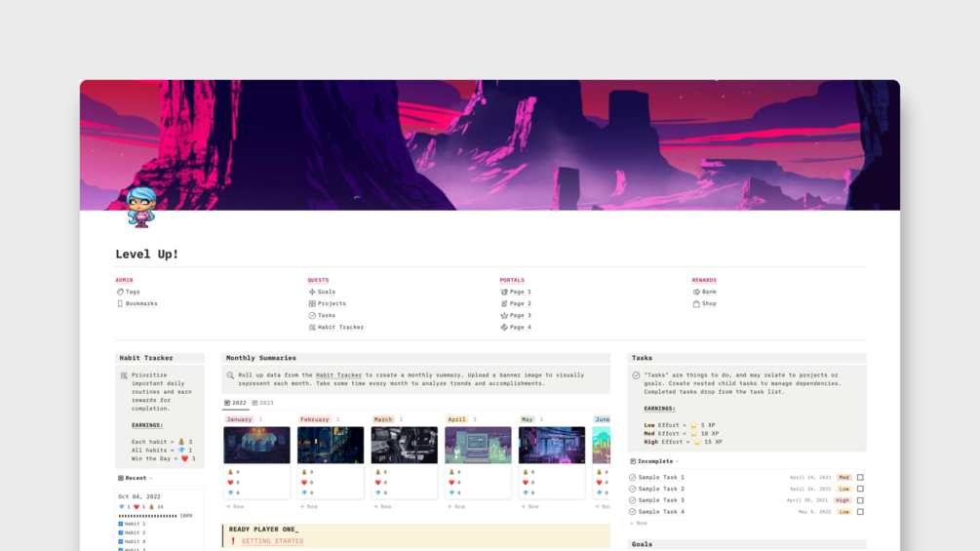
Task: Click the pixel character page icon
Action: point(141,207)
